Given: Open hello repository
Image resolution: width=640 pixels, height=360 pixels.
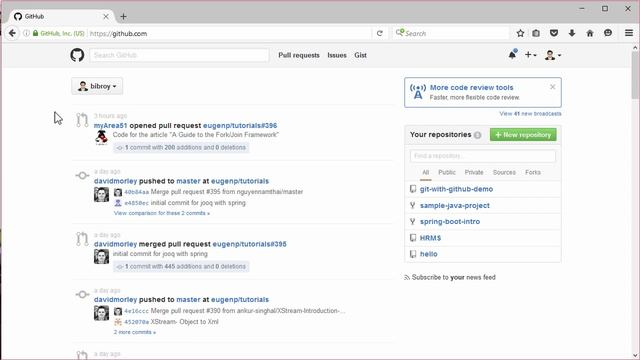Looking at the screenshot, I should coord(429,254).
